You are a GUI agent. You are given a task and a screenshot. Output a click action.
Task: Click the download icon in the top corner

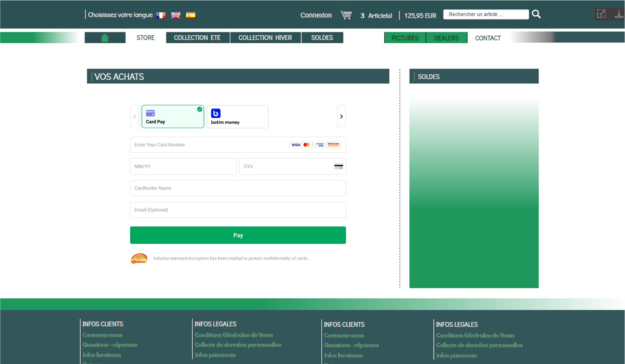(x=618, y=14)
